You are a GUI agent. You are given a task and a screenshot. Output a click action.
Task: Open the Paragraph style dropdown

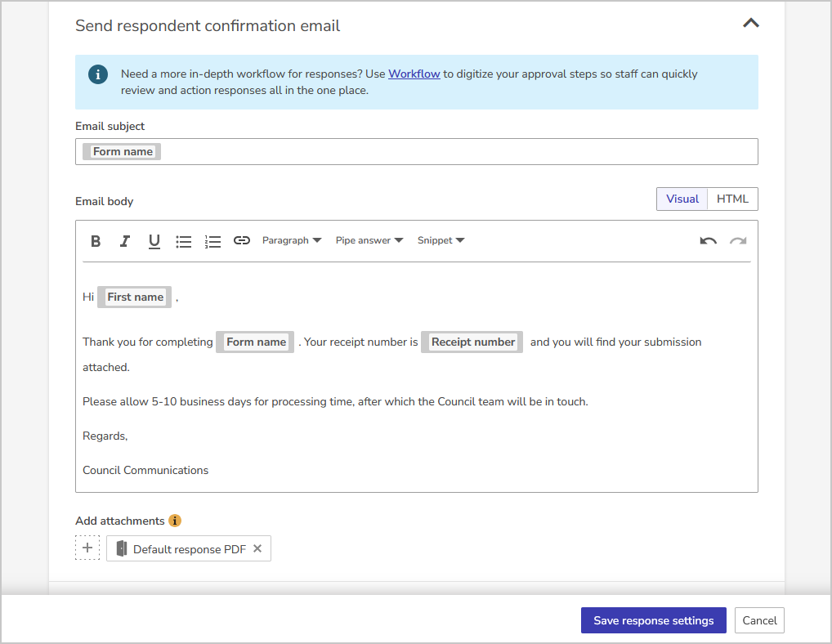click(x=292, y=240)
